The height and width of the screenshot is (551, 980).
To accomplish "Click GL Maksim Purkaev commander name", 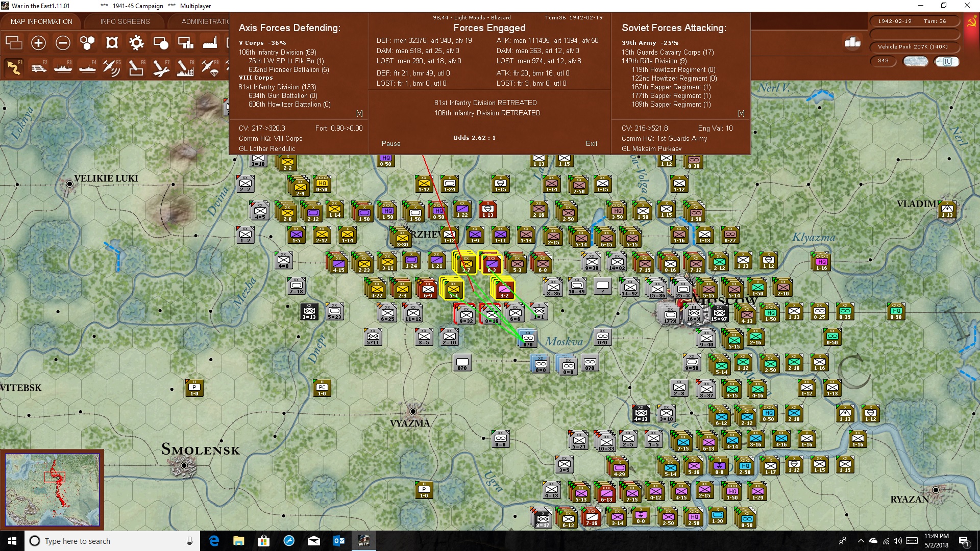I will [651, 149].
